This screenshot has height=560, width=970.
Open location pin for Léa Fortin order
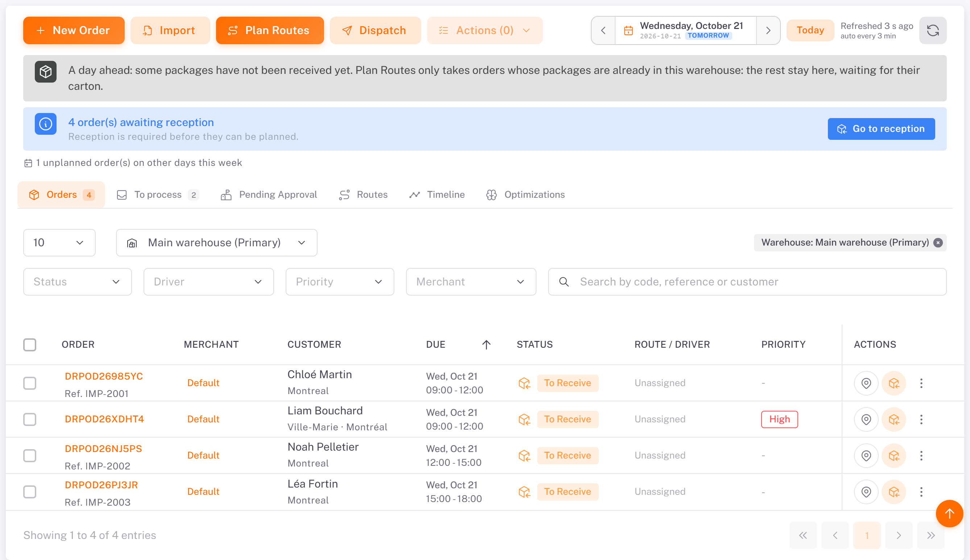(866, 492)
